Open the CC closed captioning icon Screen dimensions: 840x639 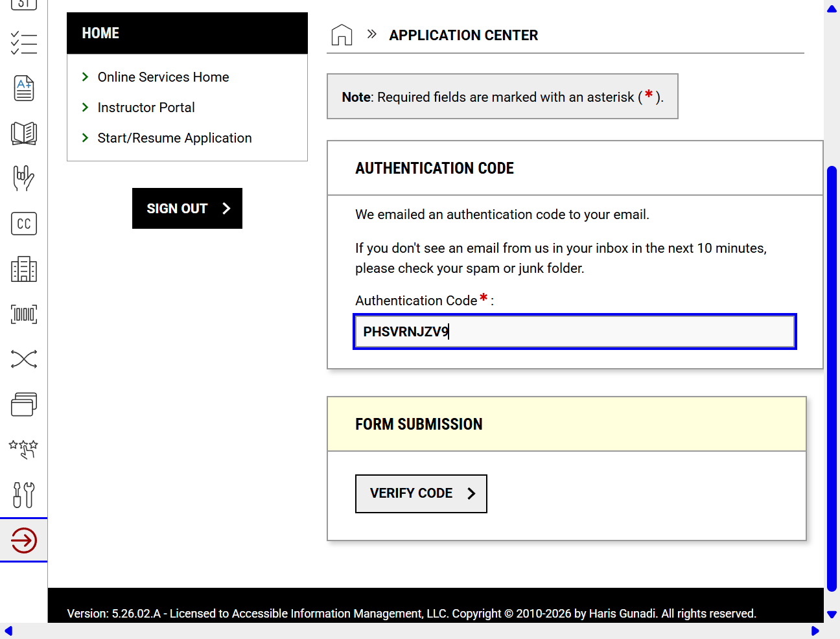[x=24, y=224]
